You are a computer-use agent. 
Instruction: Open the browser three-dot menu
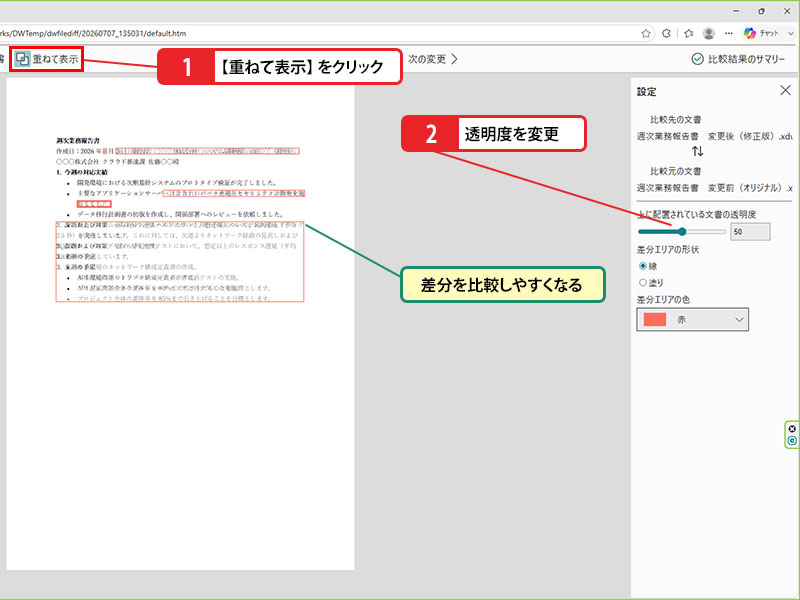729,34
